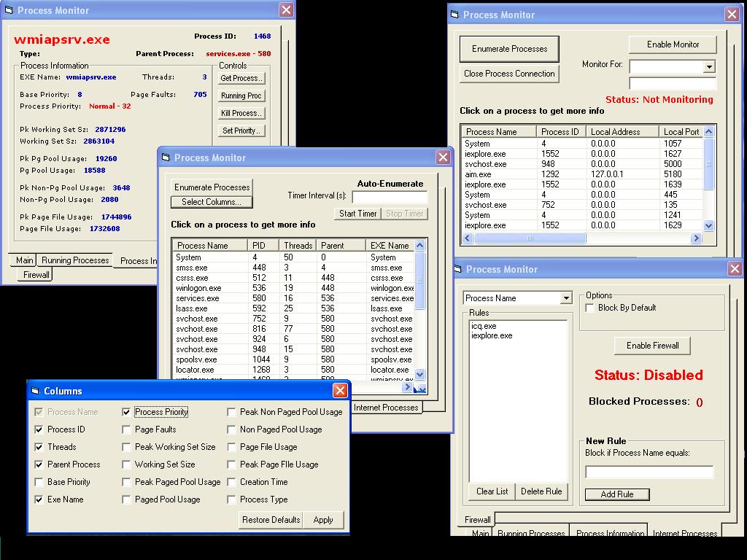This screenshot has height=560, width=747.
Task: Click the Columns dialog title bar icon
Action: (36, 391)
